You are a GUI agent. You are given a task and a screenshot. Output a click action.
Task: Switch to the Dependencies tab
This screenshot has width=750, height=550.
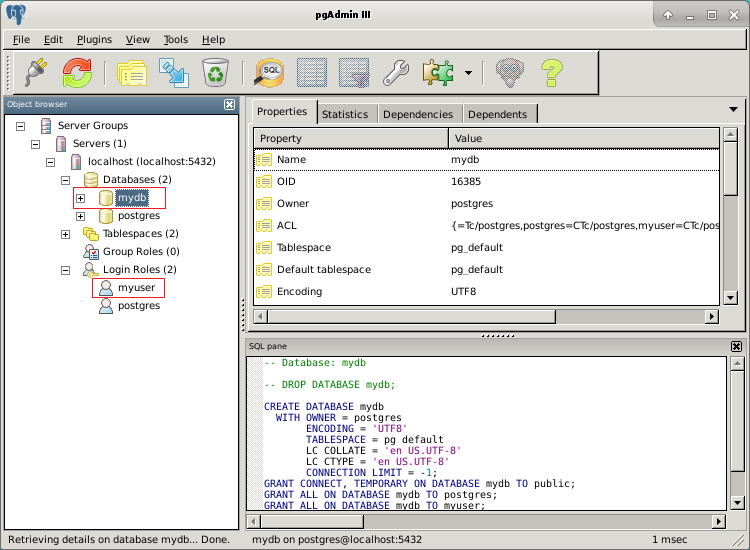[418, 114]
